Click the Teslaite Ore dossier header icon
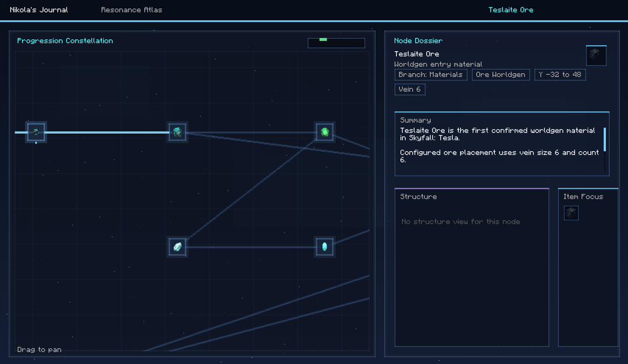This screenshot has width=628, height=364. [x=596, y=56]
